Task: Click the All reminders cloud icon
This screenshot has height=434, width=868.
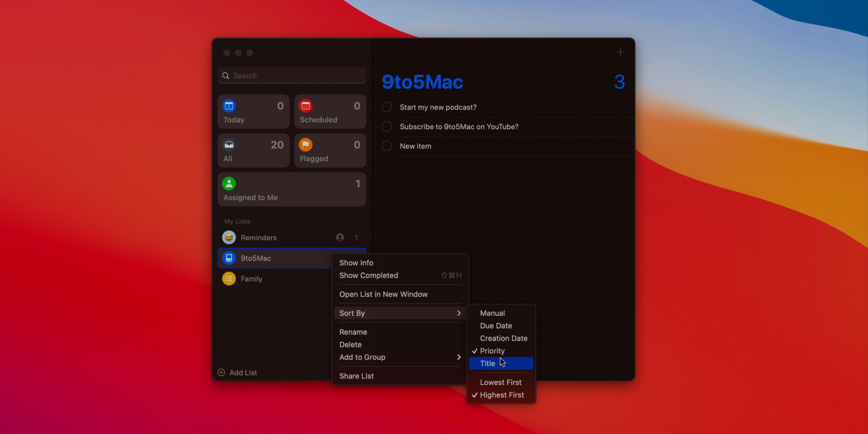Action: pos(229,144)
